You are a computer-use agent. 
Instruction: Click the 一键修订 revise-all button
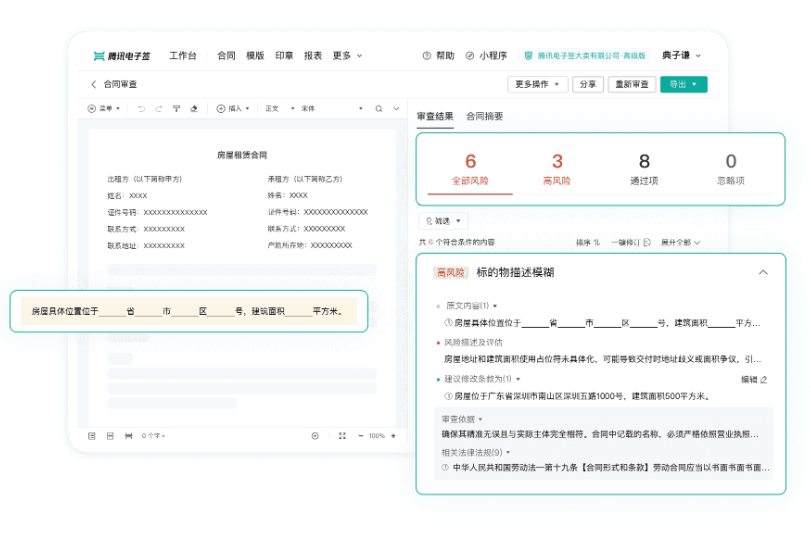point(630,242)
